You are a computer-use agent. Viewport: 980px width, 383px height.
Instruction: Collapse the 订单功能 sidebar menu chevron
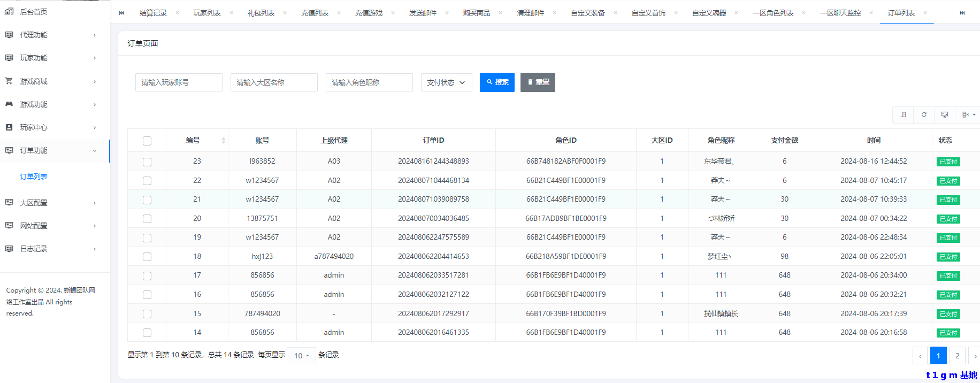95,151
